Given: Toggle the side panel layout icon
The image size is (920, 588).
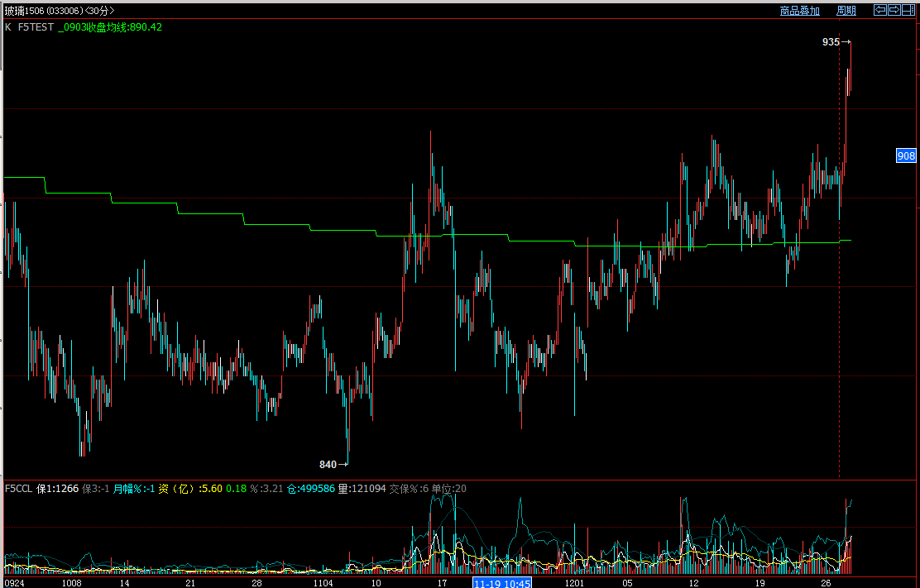Looking at the screenshot, I should click(x=908, y=10).
